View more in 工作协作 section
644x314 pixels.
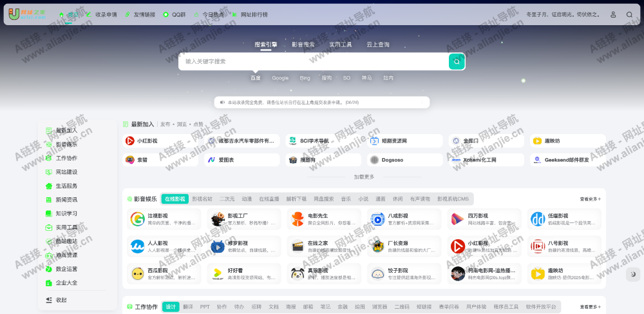pos(590,307)
